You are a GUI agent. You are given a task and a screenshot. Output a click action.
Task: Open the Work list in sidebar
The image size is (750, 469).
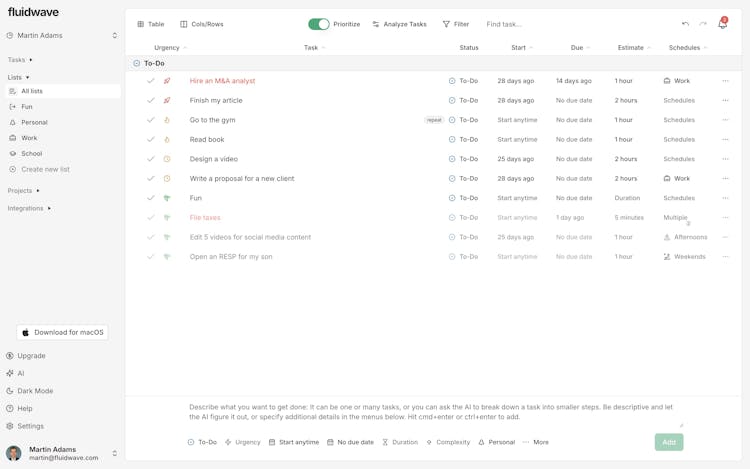click(x=29, y=138)
